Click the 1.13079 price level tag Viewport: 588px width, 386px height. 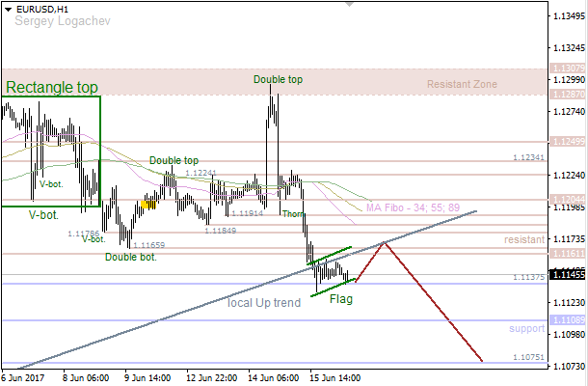[567, 69]
